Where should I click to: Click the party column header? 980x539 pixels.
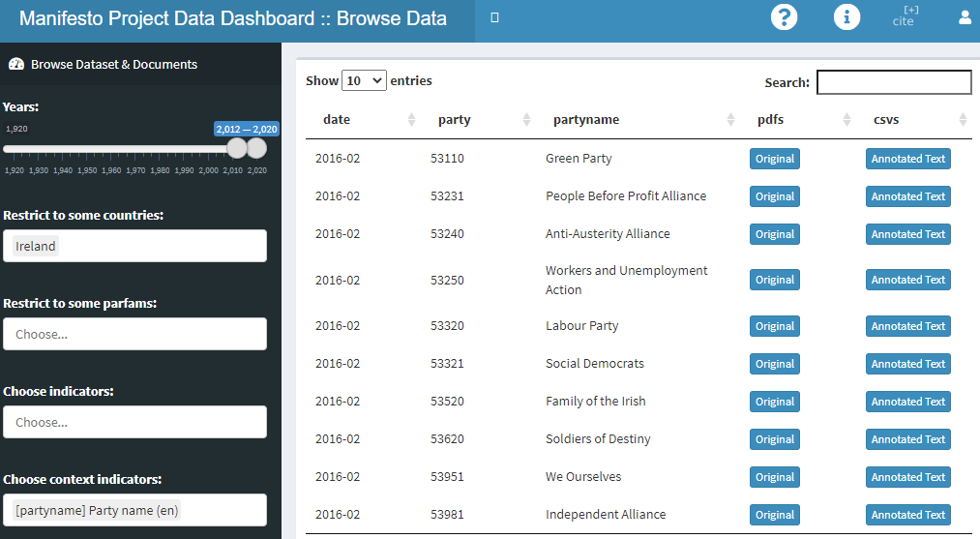coord(455,120)
